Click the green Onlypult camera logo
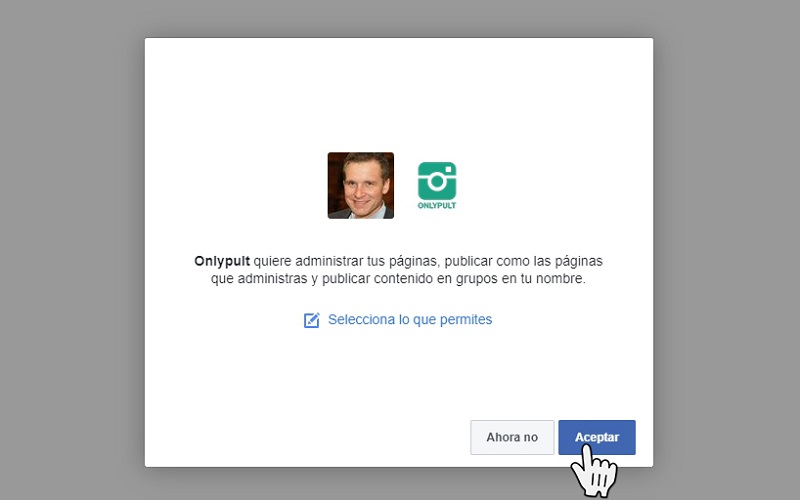800x500 pixels. [x=436, y=181]
